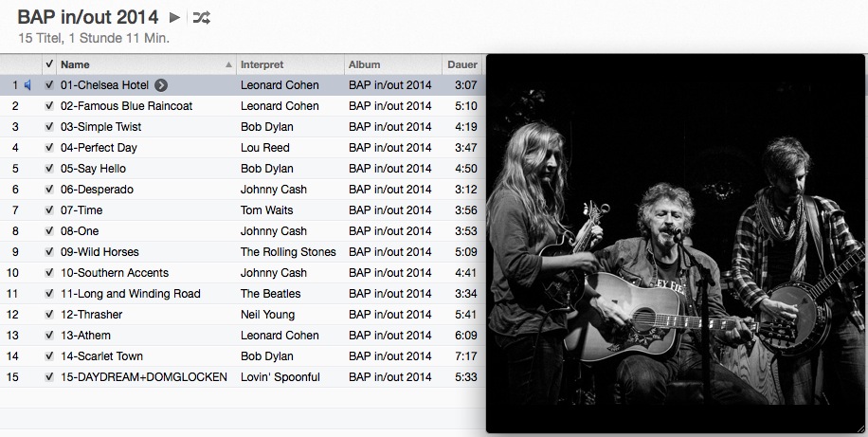Screen dimensions: 868x437
Task: Disable the 15-DAYDREAM+DOMGLOCKEN checkbox
Action: click(49, 377)
